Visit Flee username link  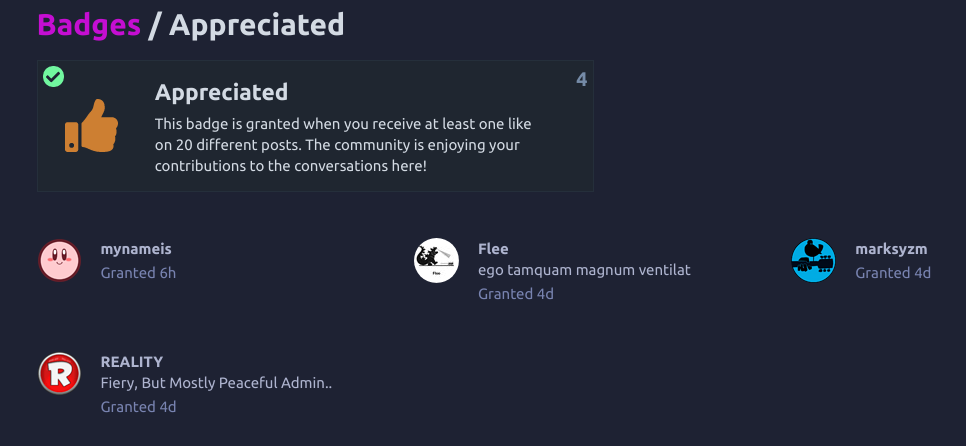(493, 249)
